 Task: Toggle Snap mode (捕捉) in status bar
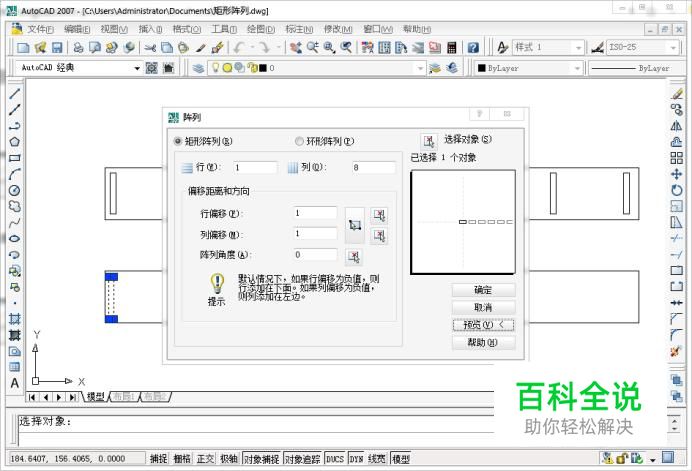(158, 459)
